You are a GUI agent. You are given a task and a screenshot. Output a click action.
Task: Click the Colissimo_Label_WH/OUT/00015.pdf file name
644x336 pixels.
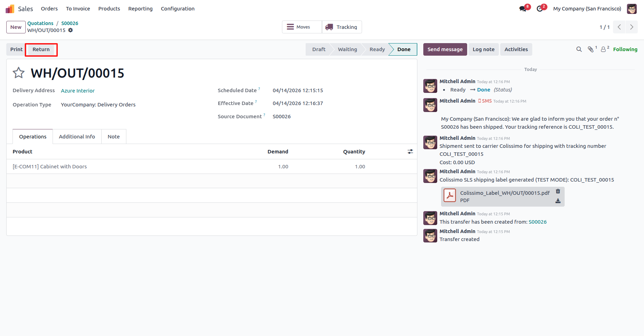[x=505, y=193]
